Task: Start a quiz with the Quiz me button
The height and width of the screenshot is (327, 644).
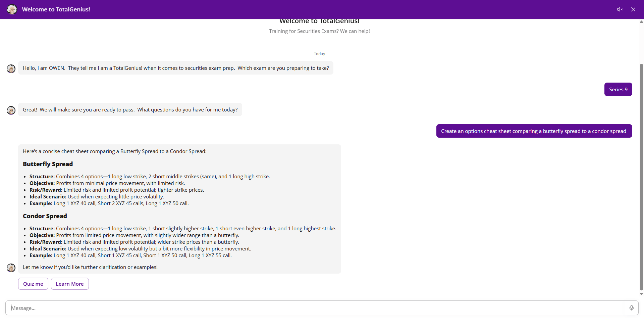Action: coord(33,284)
